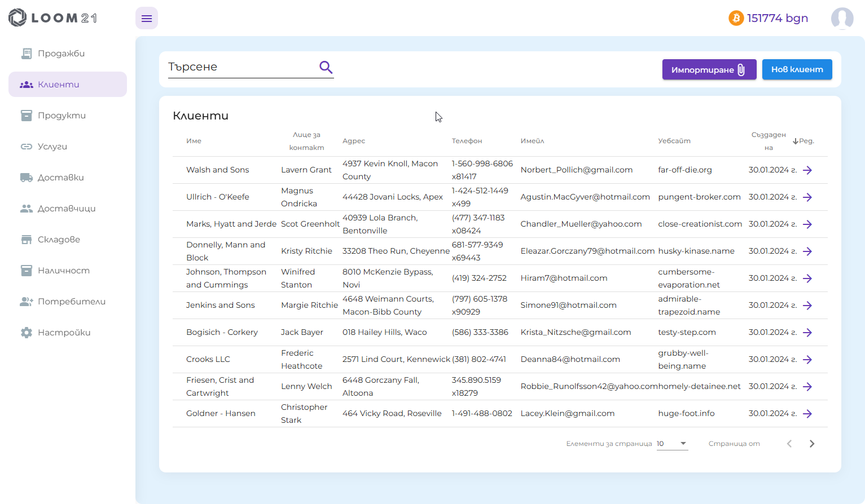This screenshot has height=504, width=865.
Task: Click email Lacey.Klein@gmail.com
Action: click(x=567, y=414)
